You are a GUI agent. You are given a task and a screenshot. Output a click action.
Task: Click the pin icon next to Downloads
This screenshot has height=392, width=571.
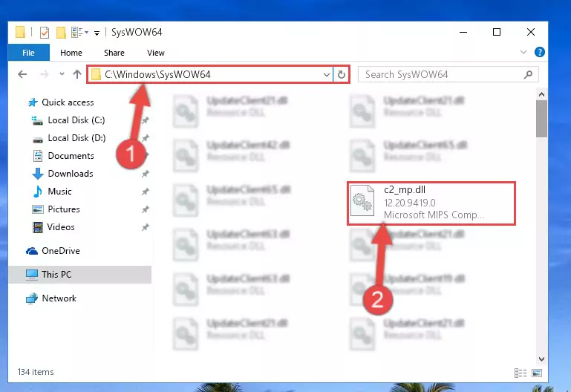tap(145, 174)
